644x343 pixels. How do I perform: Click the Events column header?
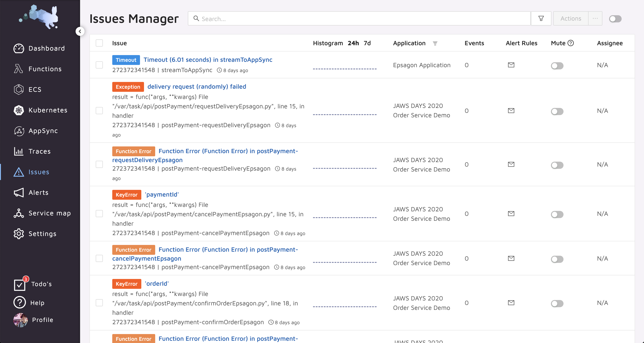point(474,43)
